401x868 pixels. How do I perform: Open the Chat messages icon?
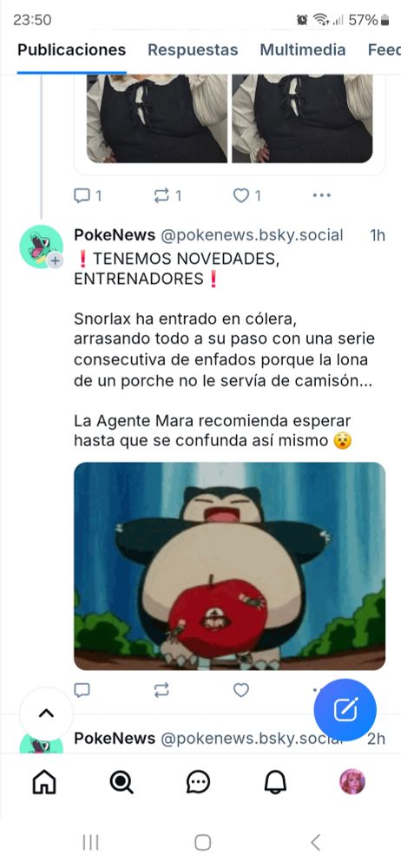(x=198, y=782)
